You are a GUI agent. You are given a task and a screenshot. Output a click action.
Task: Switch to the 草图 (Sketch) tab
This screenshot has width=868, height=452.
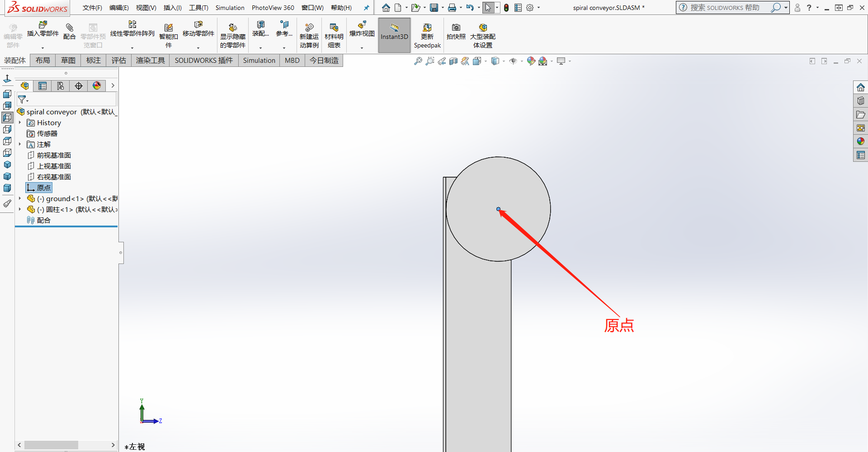coord(68,61)
